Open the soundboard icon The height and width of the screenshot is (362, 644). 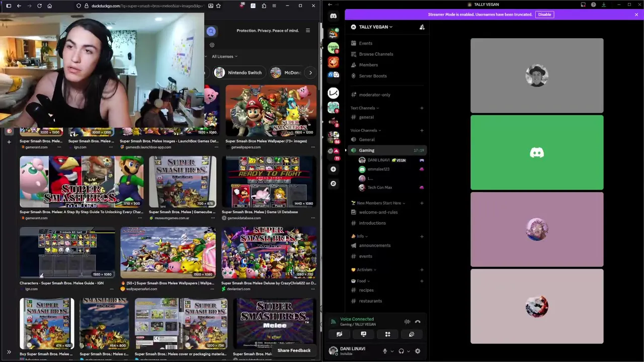point(412,334)
